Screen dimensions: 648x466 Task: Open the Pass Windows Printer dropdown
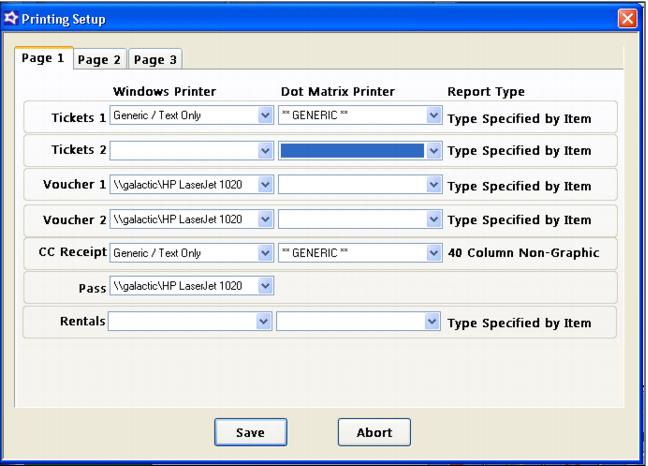point(265,287)
